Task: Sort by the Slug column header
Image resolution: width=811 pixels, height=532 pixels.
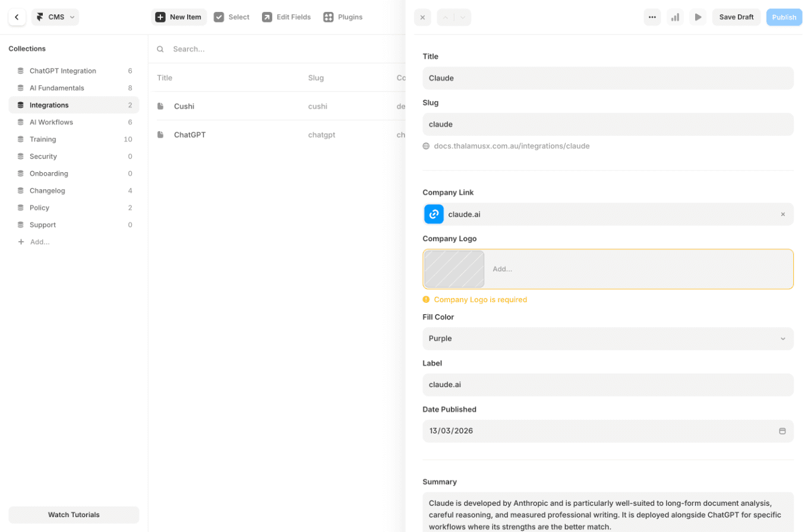Action: [316, 78]
